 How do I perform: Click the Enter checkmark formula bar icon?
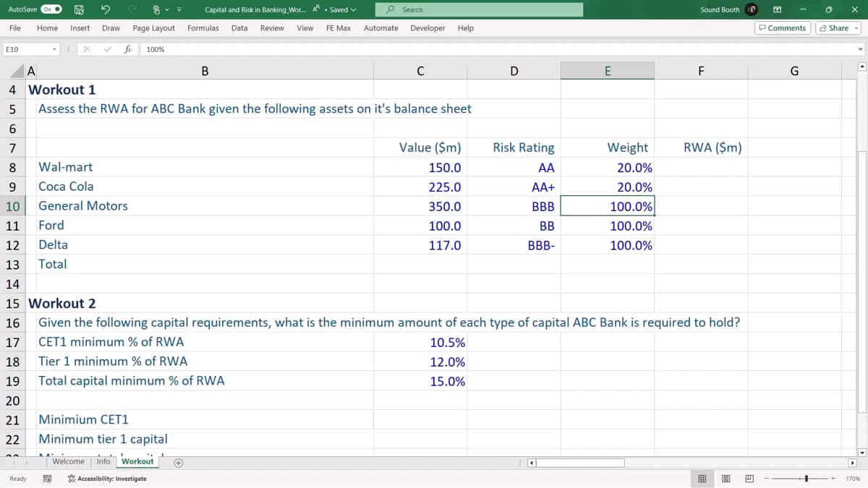click(x=106, y=49)
